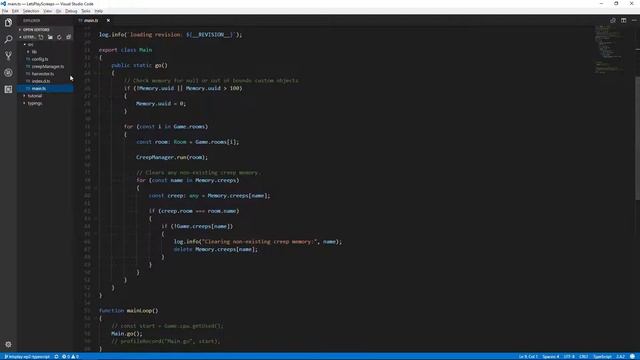Image resolution: width=640 pixels, height=360 pixels.
Task: Click Refresh Explorer icon
Action: (59, 37)
